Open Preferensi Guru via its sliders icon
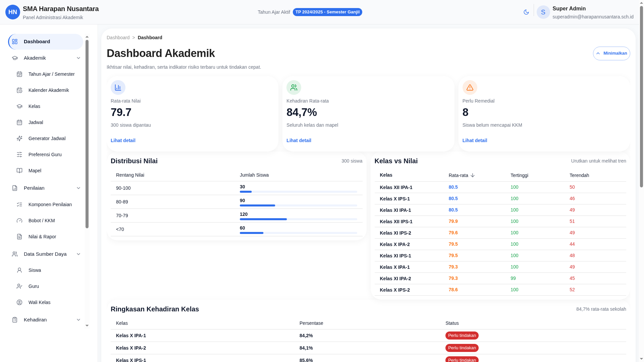644x362 pixels. tap(20, 155)
